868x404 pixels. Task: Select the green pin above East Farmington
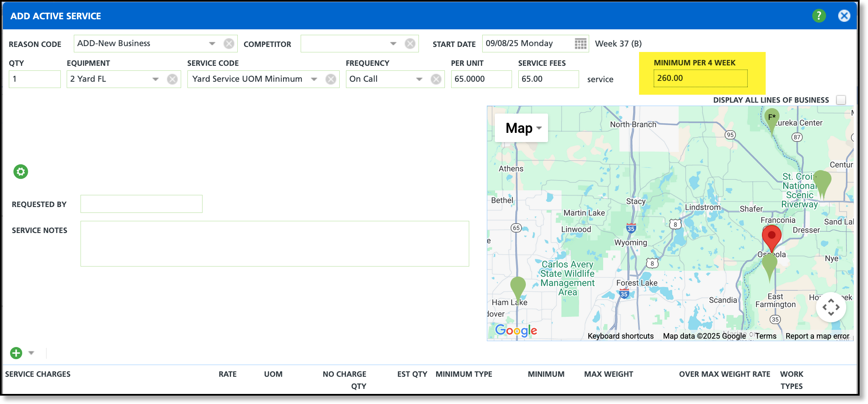pos(769,267)
